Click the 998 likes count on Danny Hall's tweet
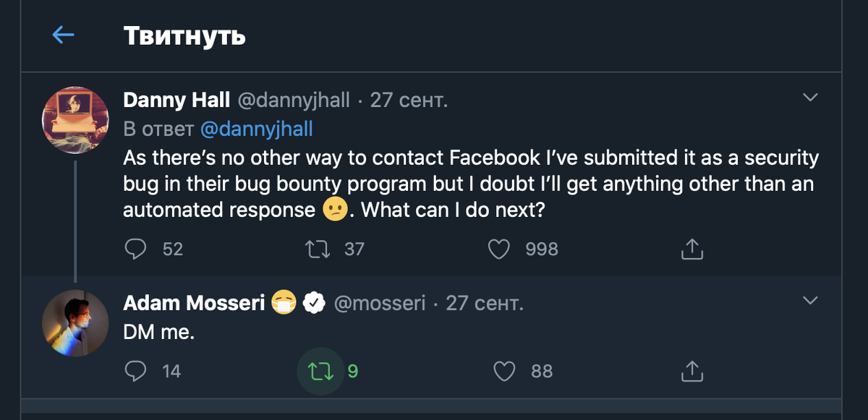This screenshot has width=868, height=420. (541, 248)
